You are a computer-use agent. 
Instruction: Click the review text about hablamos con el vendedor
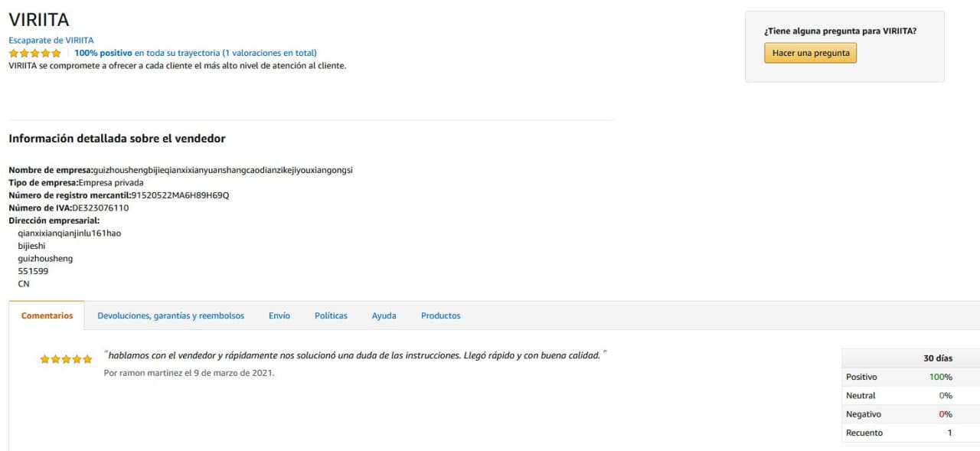click(355, 355)
